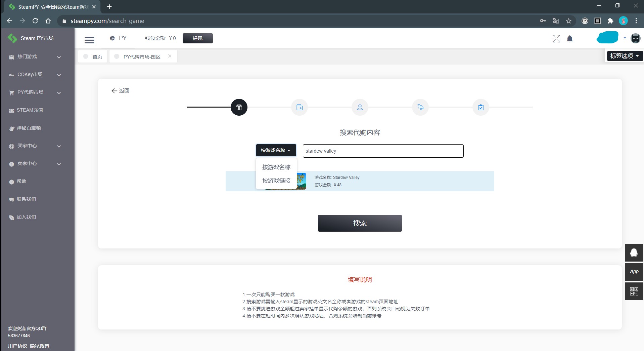Screen dimensions: 644x351
Task: Click the translate page icon in address bar
Action: 556,21
